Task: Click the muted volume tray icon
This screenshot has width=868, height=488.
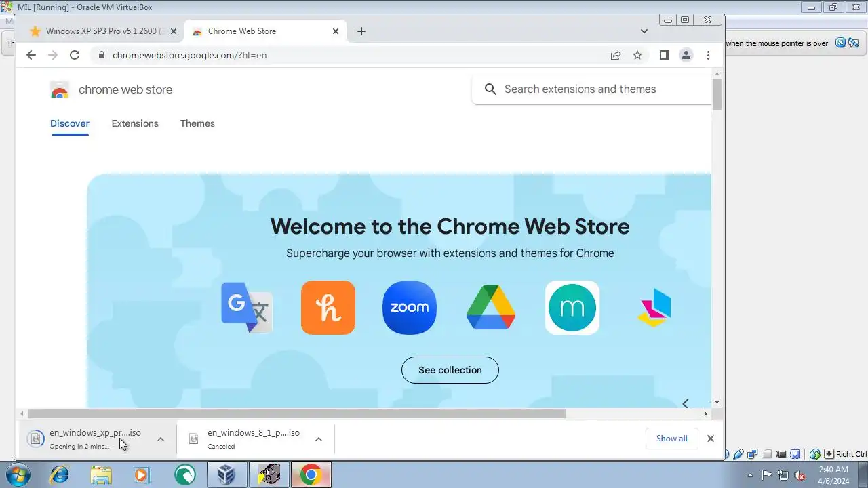Action: (800, 475)
